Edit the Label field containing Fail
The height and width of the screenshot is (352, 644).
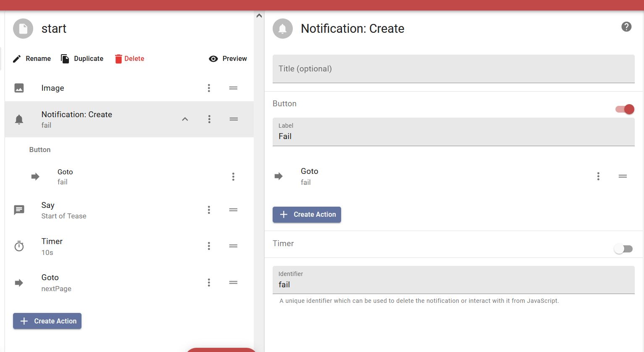coord(454,132)
